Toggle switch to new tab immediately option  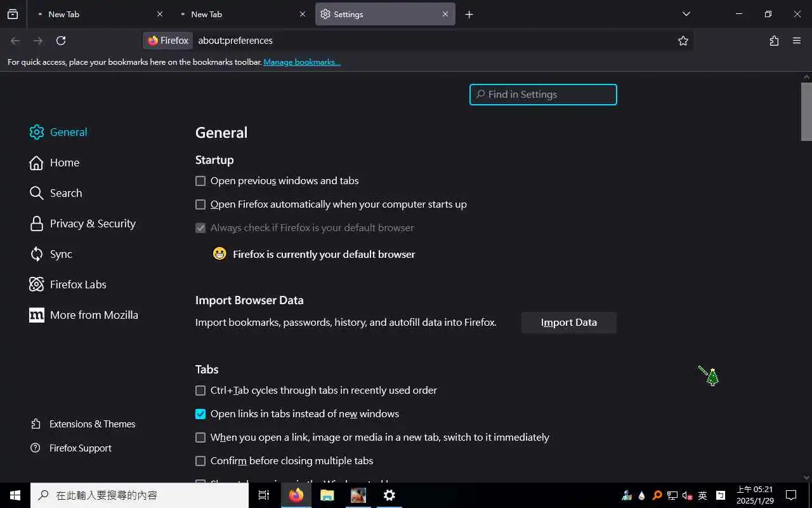200,438
